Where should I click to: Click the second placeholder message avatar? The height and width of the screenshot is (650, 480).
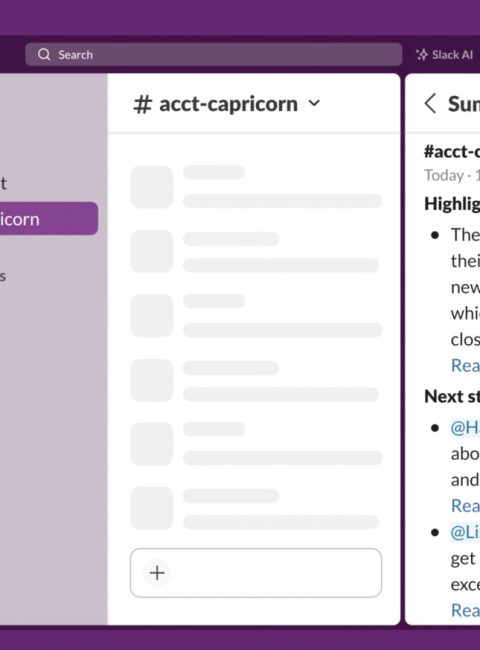152,251
